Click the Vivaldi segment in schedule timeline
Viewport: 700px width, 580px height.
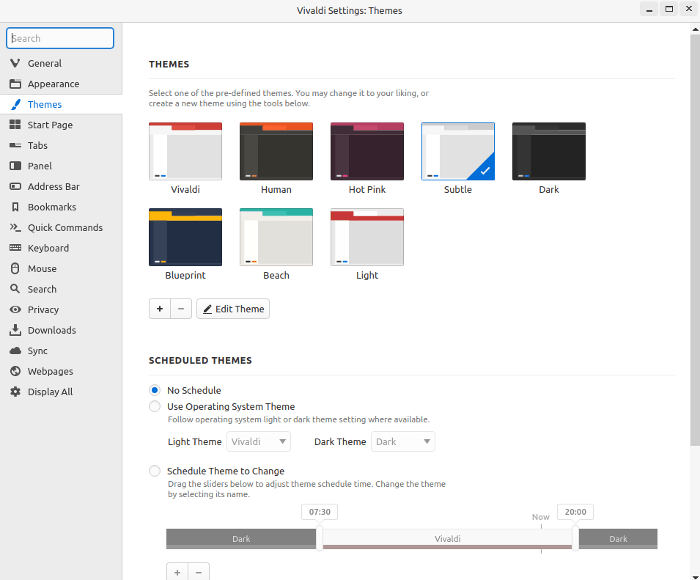coord(447,538)
